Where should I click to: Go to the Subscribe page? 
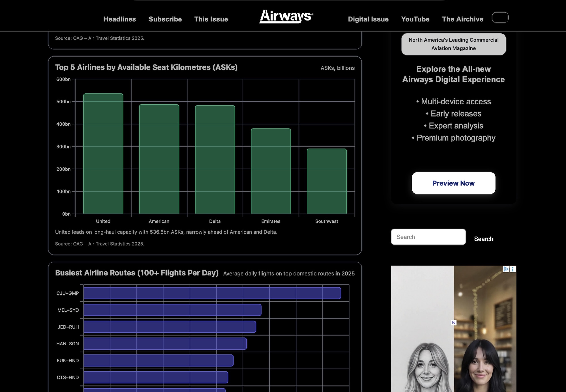(165, 19)
